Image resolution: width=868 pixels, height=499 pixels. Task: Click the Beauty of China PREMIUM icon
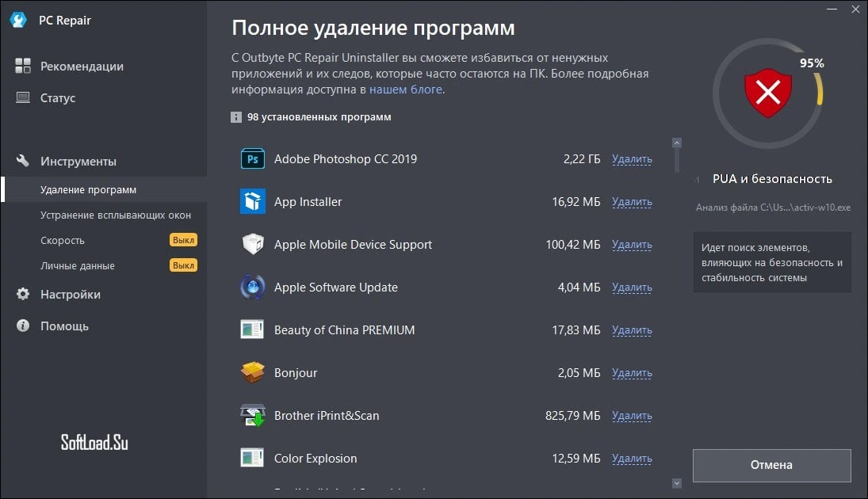(x=252, y=329)
